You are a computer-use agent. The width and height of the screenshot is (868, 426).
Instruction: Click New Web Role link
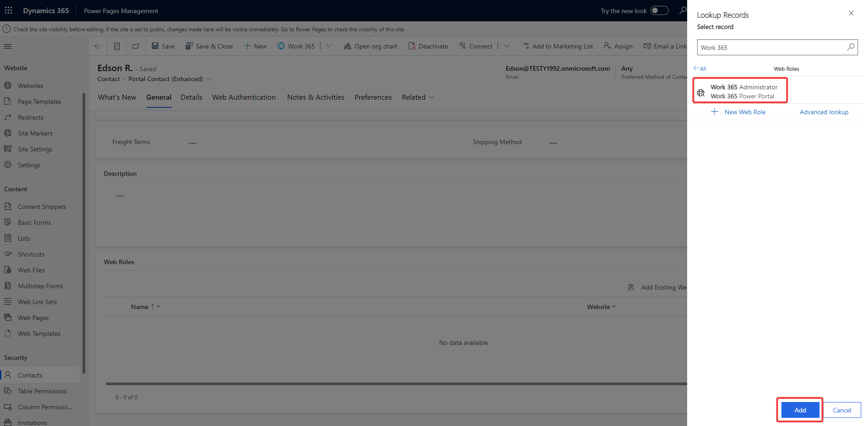[x=738, y=112]
